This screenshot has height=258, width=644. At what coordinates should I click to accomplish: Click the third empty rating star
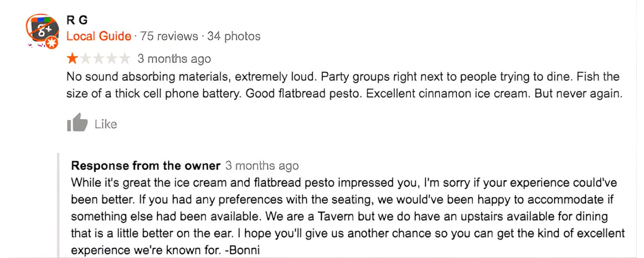[99, 58]
